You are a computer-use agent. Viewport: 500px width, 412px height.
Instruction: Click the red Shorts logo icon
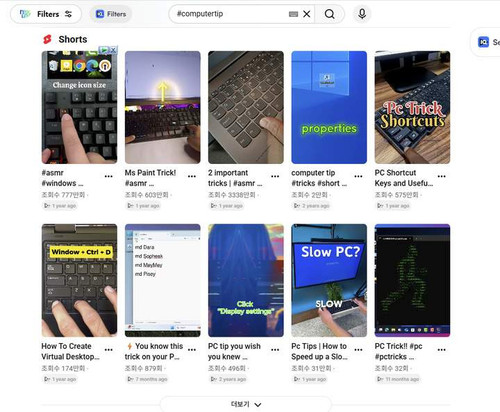pyautogui.click(x=47, y=39)
